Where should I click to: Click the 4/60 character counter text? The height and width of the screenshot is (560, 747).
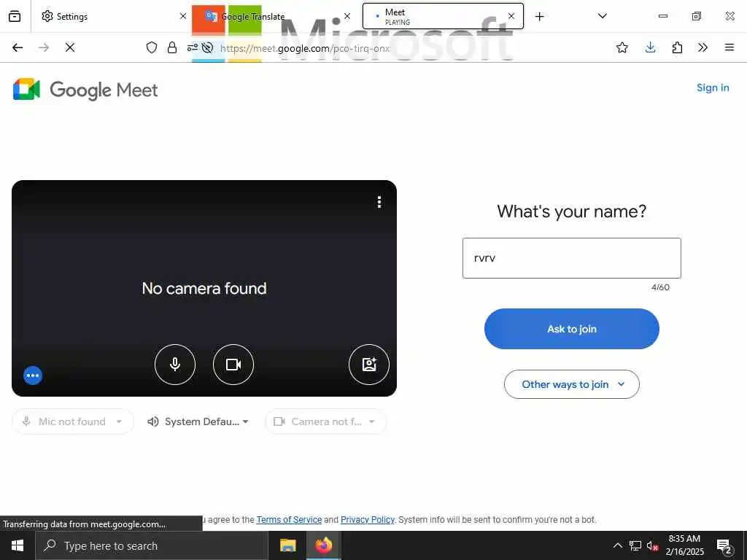660,287
